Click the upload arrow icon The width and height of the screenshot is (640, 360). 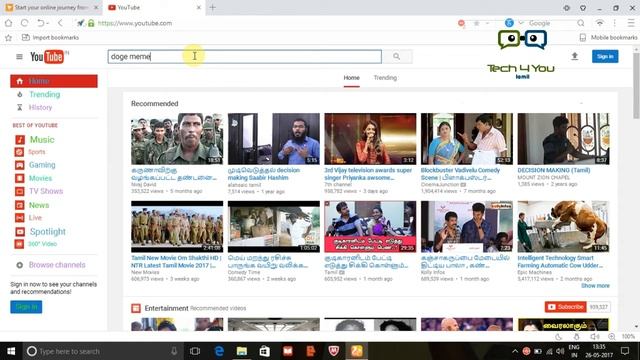pyautogui.click(x=574, y=56)
